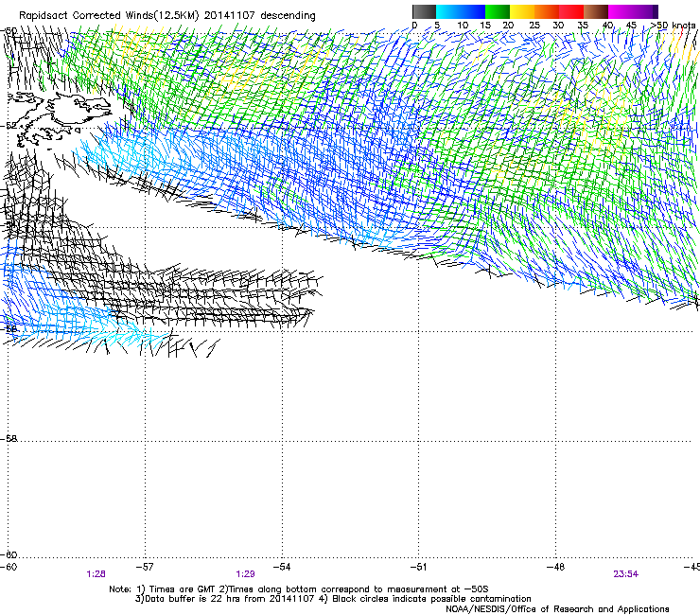Click the 'Data buffer is 22 hrs' note
The image size is (700, 615).
tap(333, 599)
